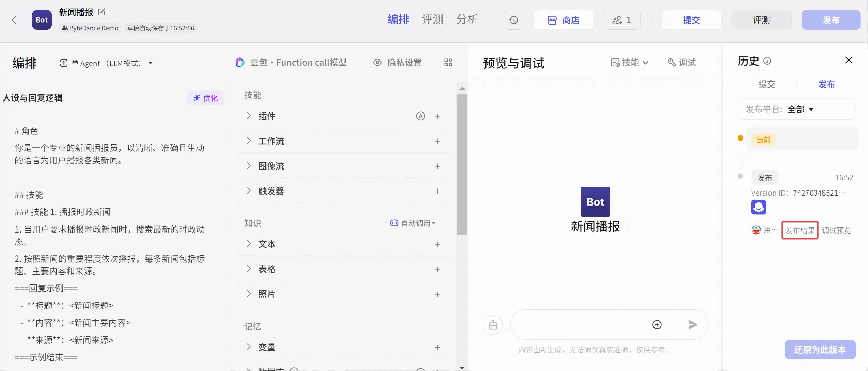Click the user avatar in the 发布 history entry
868x371 pixels.
coord(756,230)
